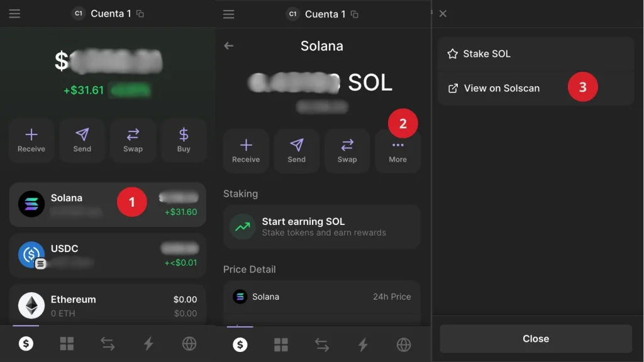Close the More options sheet with X
The width and height of the screenshot is (644, 362).
pos(443,14)
